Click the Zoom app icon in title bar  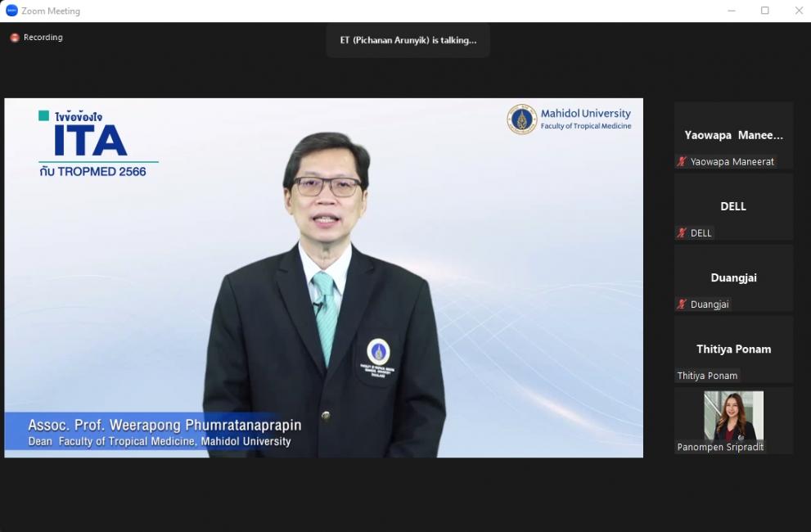tap(11, 11)
